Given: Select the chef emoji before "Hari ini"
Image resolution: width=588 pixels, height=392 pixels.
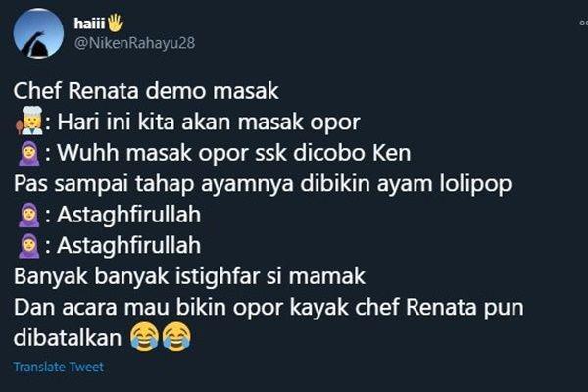Looking at the screenshot, I should [29, 121].
